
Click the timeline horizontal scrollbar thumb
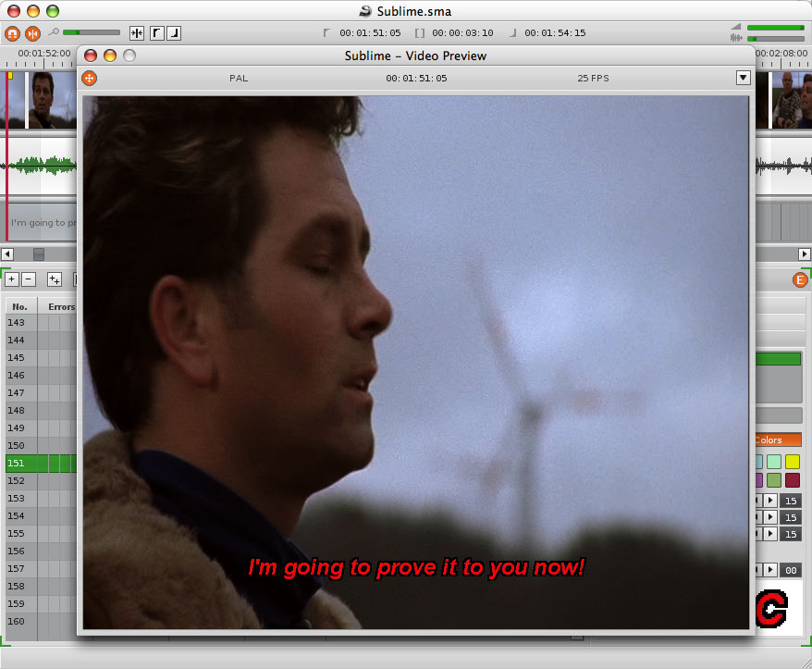click(x=38, y=254)
